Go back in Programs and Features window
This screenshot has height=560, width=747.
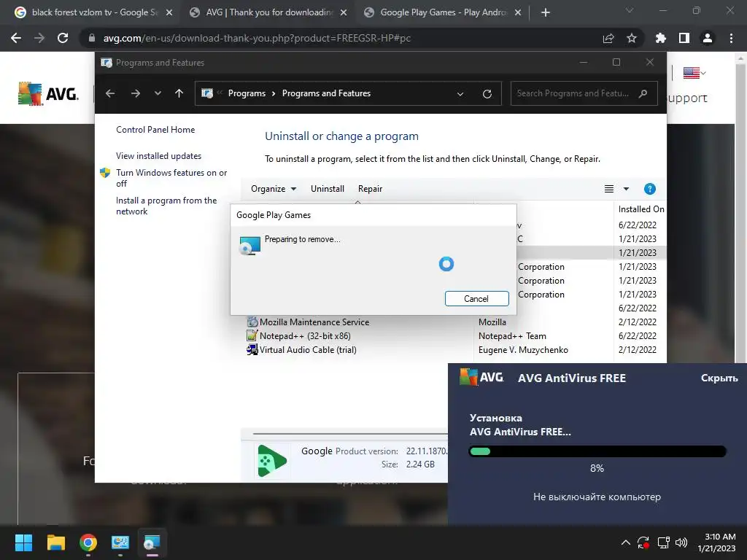[110, 93]
